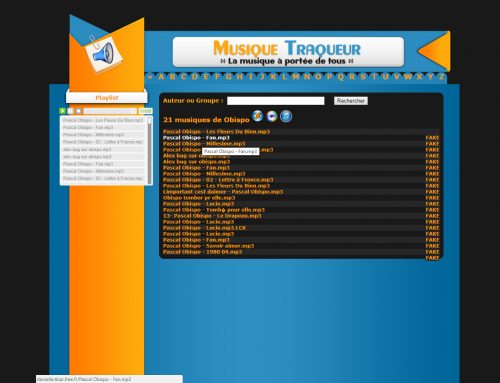Click the orange arrow at banner's right

(434, 51)
